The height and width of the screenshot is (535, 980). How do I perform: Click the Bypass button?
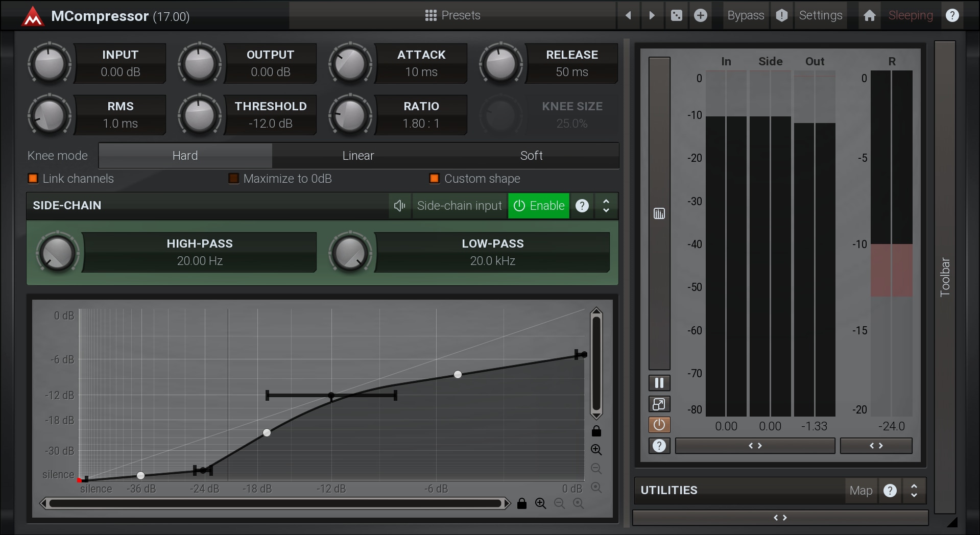pyautogui.click(x=745, y=15)
